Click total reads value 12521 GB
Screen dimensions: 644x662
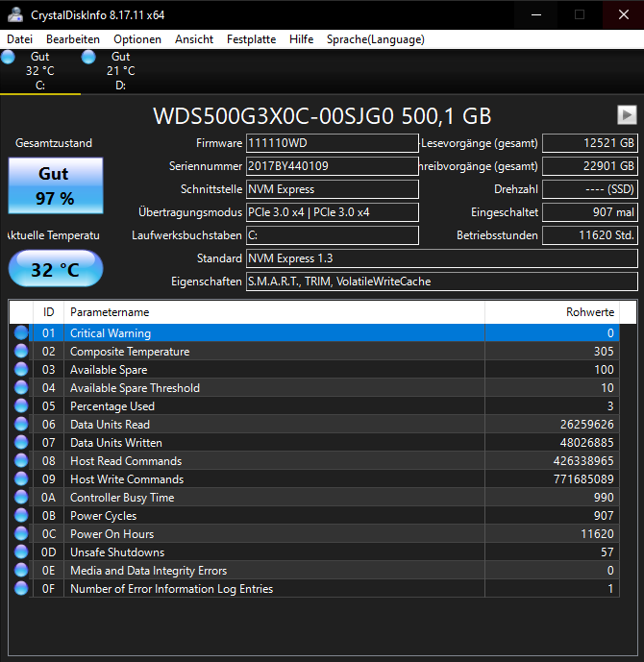pyautogui.click(x=590, y=143)
